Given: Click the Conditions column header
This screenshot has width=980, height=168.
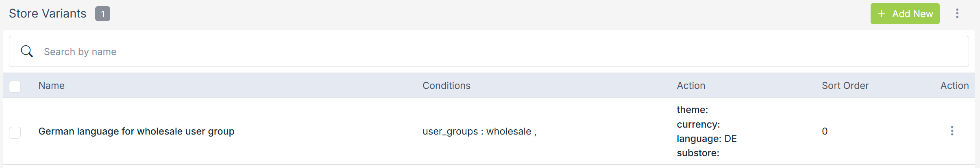Looking at the screenshot, I should pos(446,86).
